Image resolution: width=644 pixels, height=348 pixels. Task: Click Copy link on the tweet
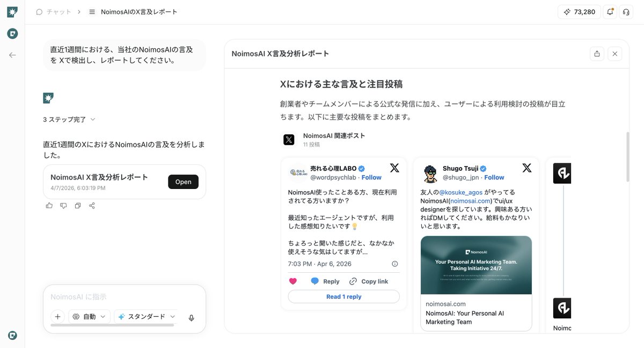tap(369, 281)
